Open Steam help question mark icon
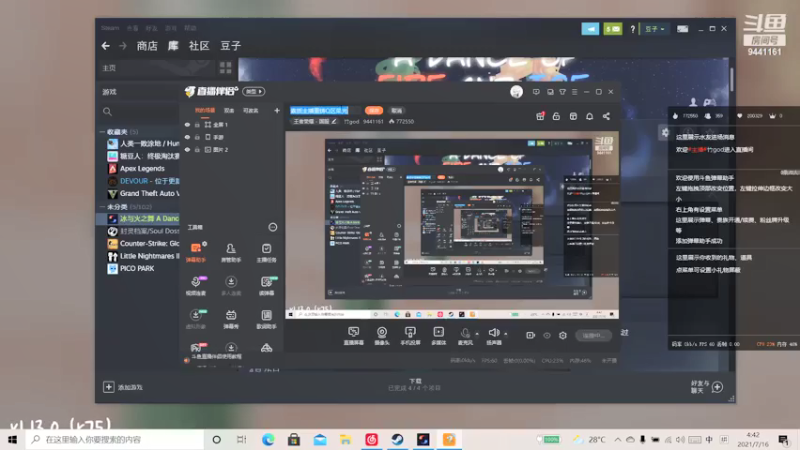Image resolution: width=800 pixels, height=450 pixels. pos(633,29)
